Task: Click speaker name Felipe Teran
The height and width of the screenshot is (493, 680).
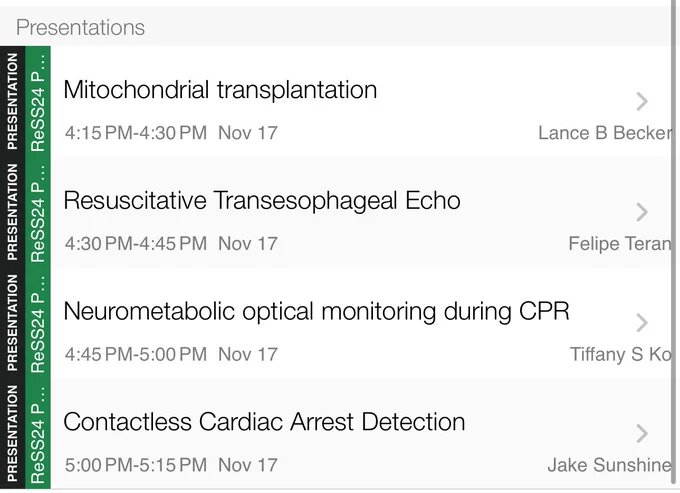Action: [x=620, y=244]
